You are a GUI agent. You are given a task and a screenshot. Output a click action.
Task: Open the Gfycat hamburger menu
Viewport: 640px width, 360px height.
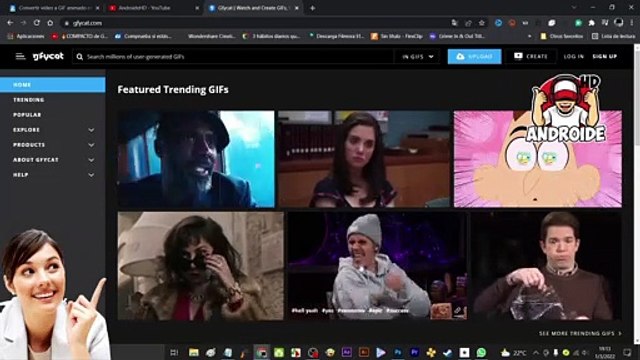(x=20, y=56)
